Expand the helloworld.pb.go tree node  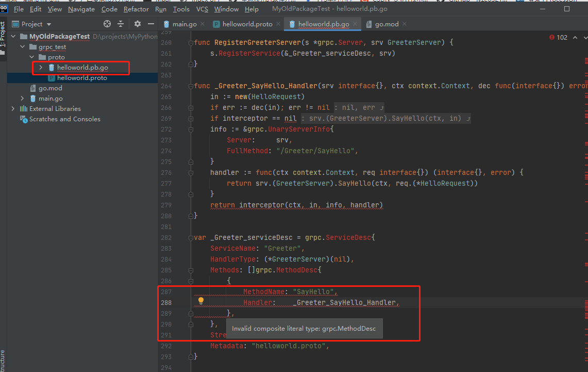click(41, 68)
